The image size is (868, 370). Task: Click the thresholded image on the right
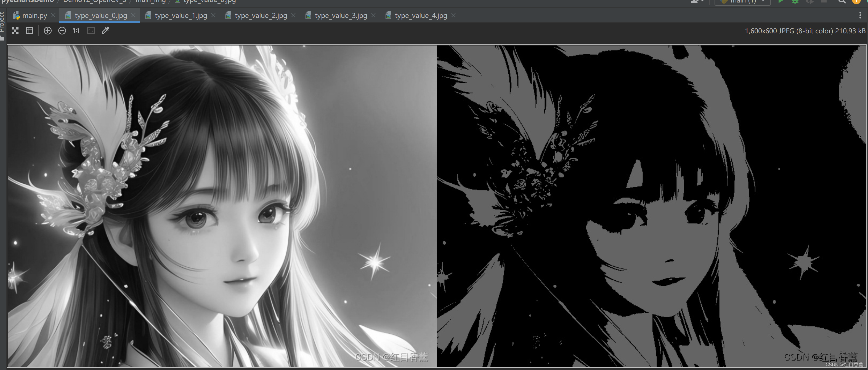point(651,205)
